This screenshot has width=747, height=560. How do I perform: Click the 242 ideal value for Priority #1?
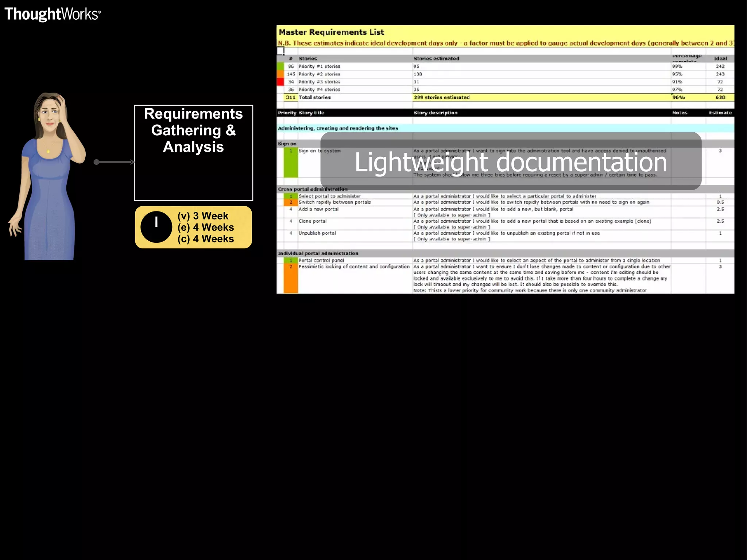click(x=720, y=66)
